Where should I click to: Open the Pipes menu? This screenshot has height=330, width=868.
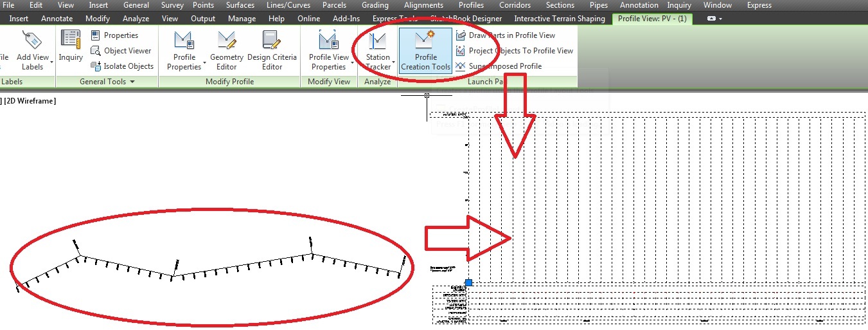click(598, 5)
